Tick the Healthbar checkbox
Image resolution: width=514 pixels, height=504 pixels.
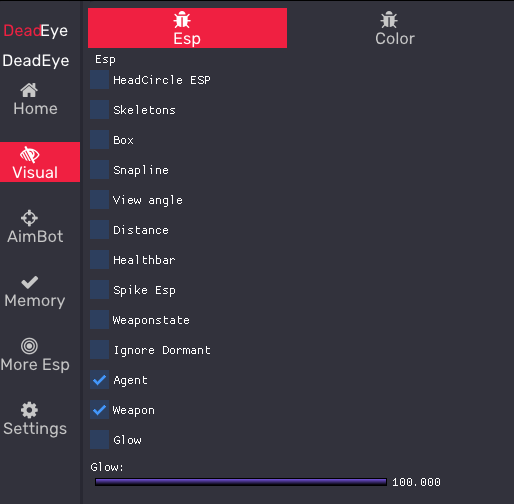(99, 260)
